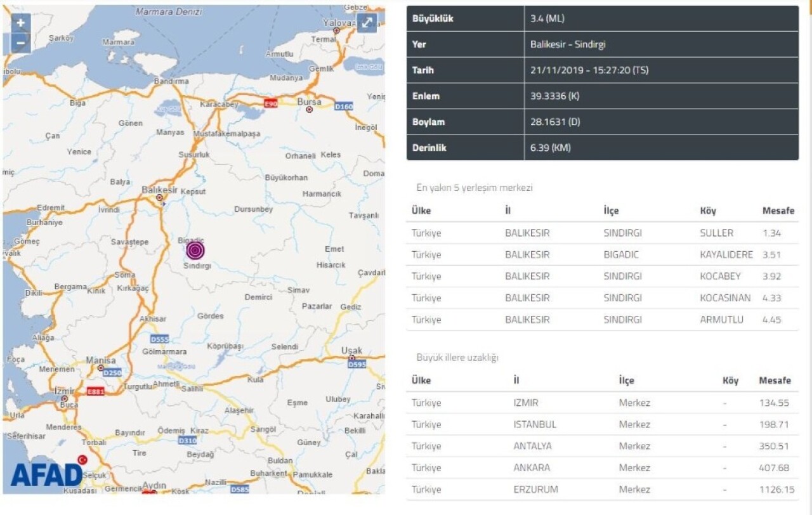Screen dimensions: 812x515
Task: Click distance 1126.15 for Erzurum
Action: (776, 489)
